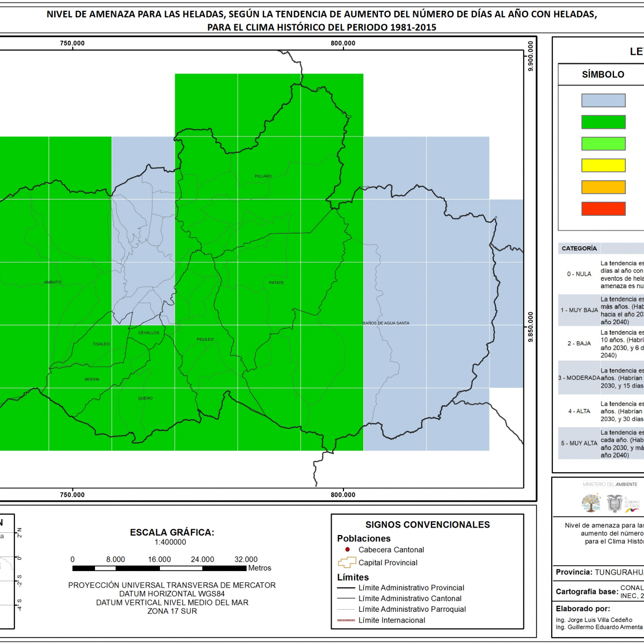Click the 16.000 scale bar label
The image size is (644, 644).
(159, 559)
